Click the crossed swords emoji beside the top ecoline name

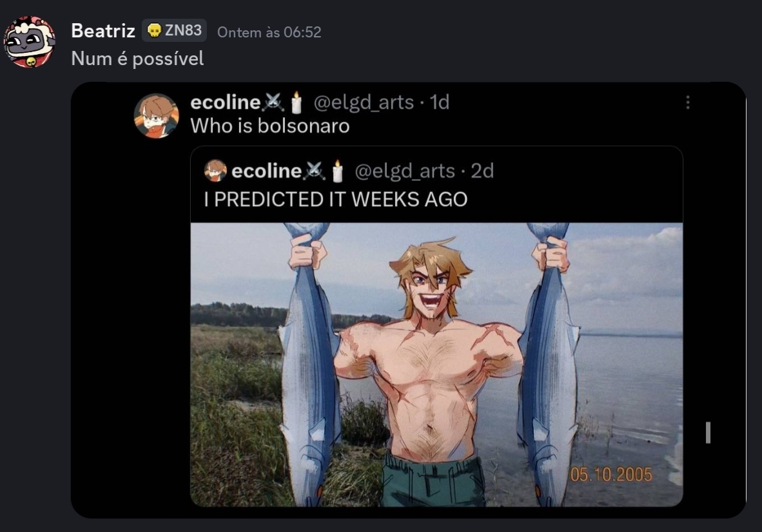coord(274,102)
